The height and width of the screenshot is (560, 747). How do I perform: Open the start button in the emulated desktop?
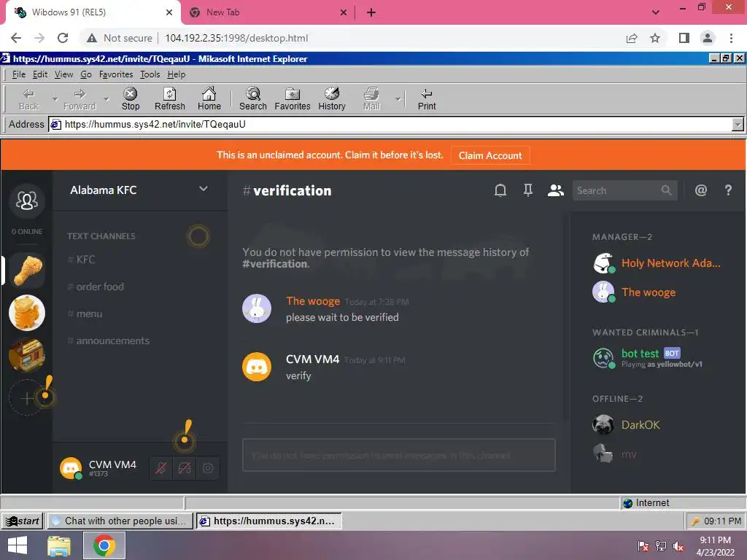[x=23, y=521]
